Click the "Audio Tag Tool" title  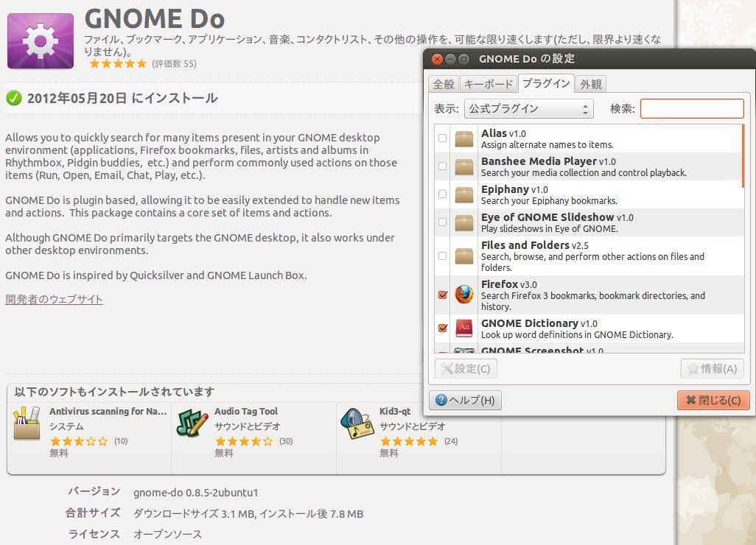tap(246, 412)
